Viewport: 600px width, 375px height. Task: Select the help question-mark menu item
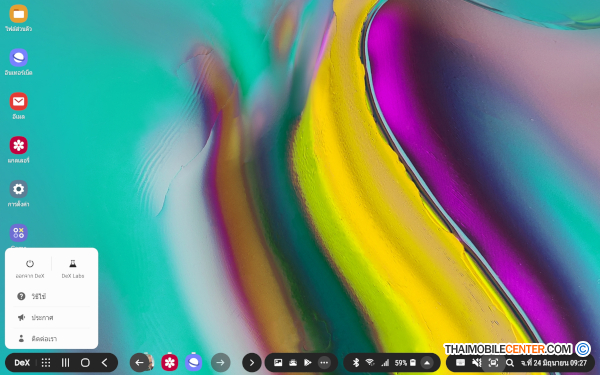click(x=52, y=296)
